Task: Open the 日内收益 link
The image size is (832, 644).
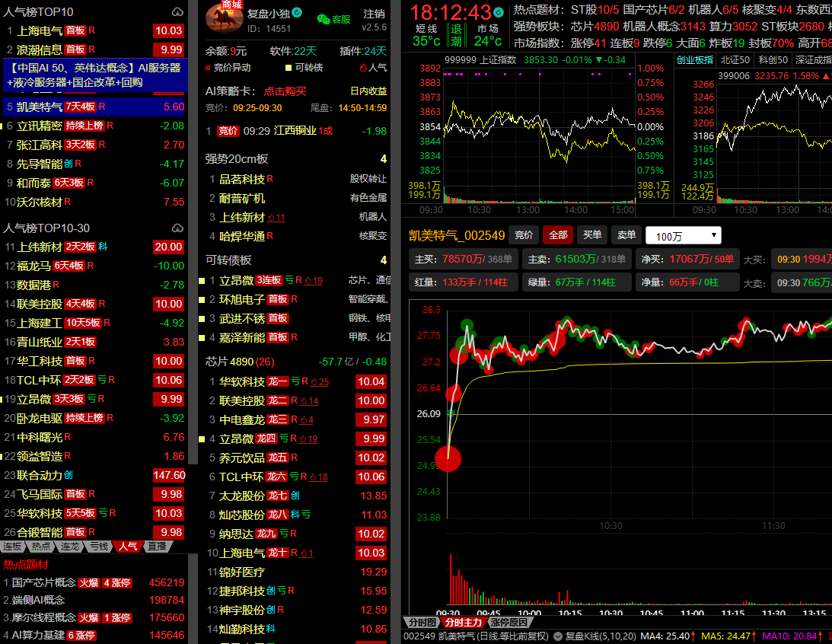Action: pos(368,91)
